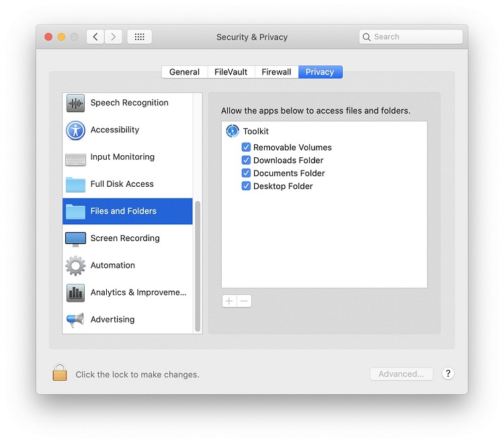Screen dimensions: 504x442
Task: Click the Input Monitoring keyboard icon
Action: tap(75, 159)
